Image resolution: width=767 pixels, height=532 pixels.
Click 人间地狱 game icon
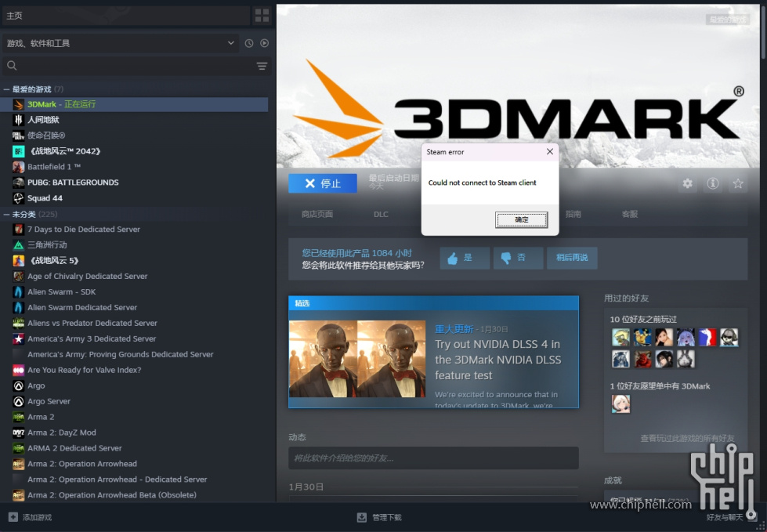tap(19, 120)
